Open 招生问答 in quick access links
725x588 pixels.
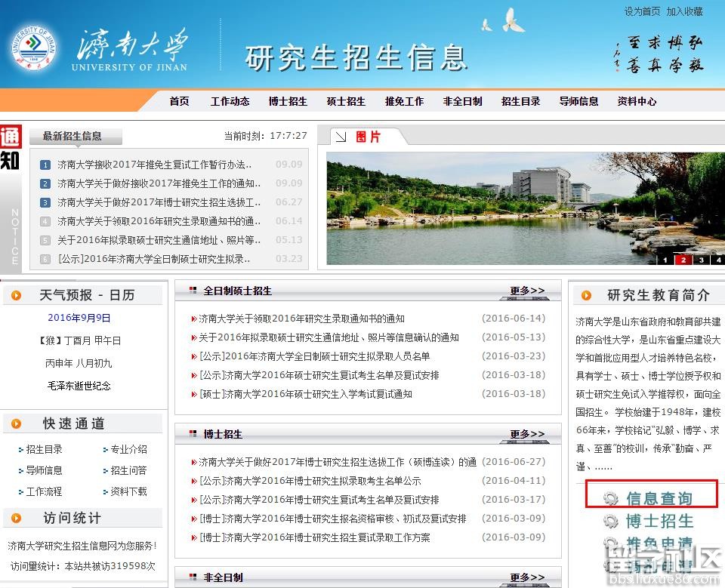(x=128, y=470)
